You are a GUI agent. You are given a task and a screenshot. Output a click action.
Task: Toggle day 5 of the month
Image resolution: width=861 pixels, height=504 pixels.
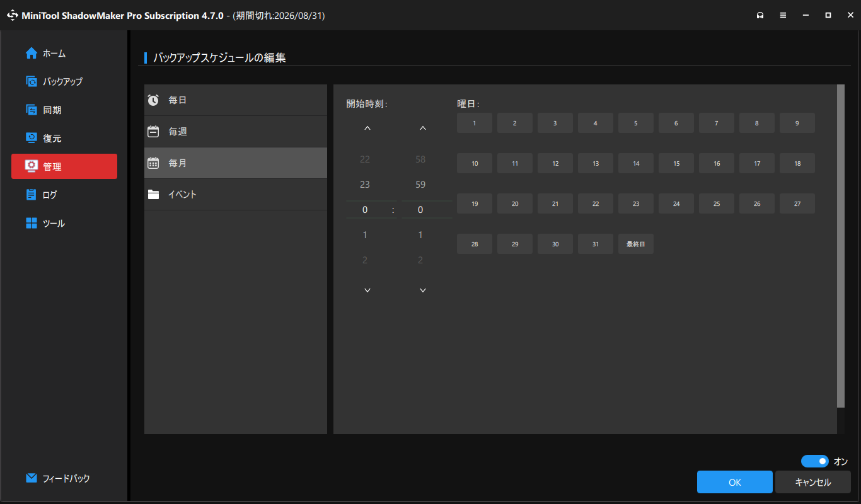[636, 123]
